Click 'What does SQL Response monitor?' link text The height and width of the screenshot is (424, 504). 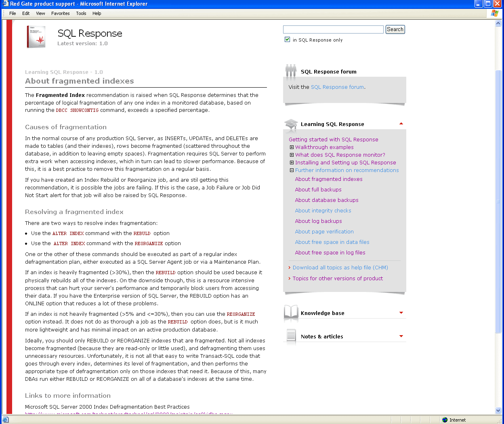pyautogui.click(x=340, y=155)
